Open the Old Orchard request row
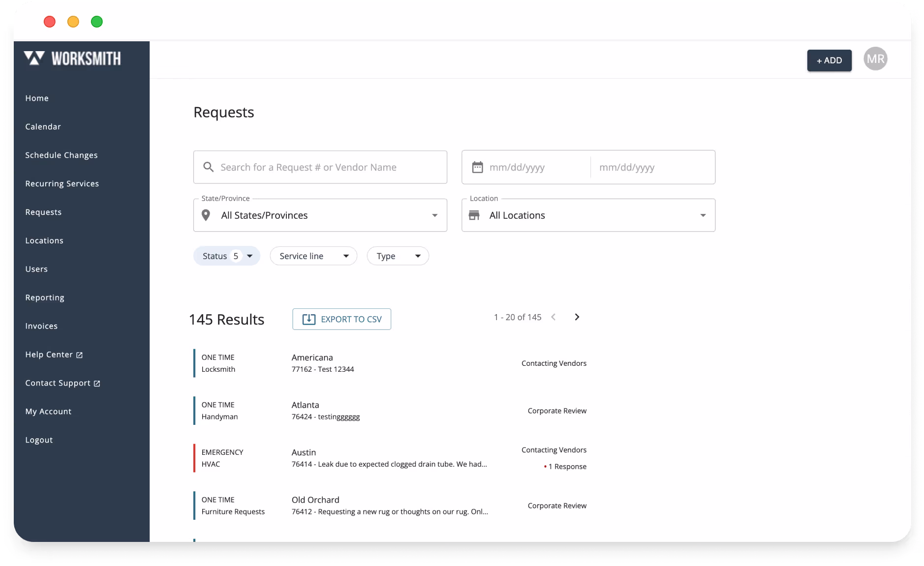924x566 pixels. click(x=390, y=506)
